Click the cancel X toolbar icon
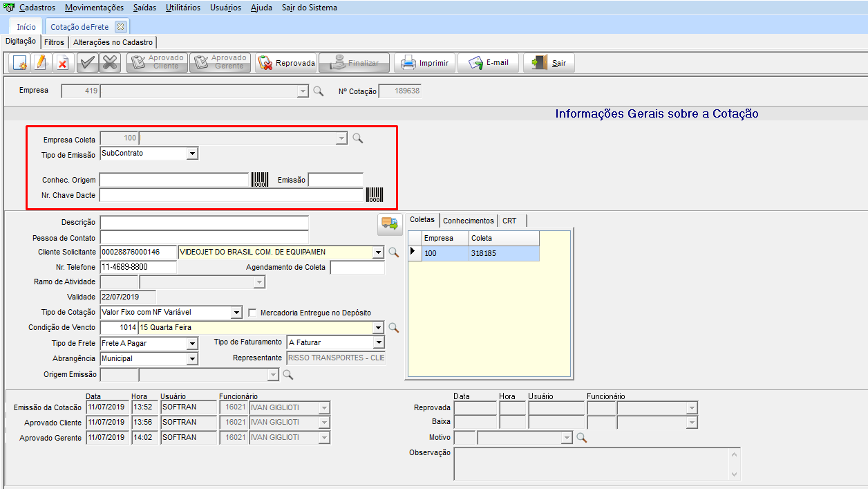The height and width of the screenshot is (489, 868). pyautogui.click(x=109, y=63)
